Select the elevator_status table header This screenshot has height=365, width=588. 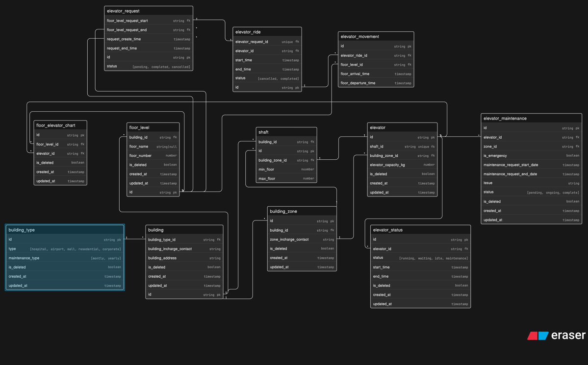(420, 230)
